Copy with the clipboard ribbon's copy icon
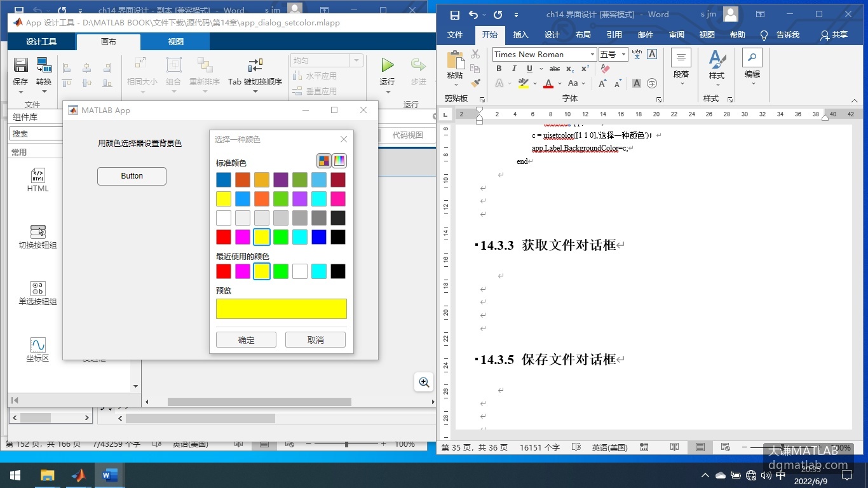Screen dimensions: 868x488 point(475,69)
